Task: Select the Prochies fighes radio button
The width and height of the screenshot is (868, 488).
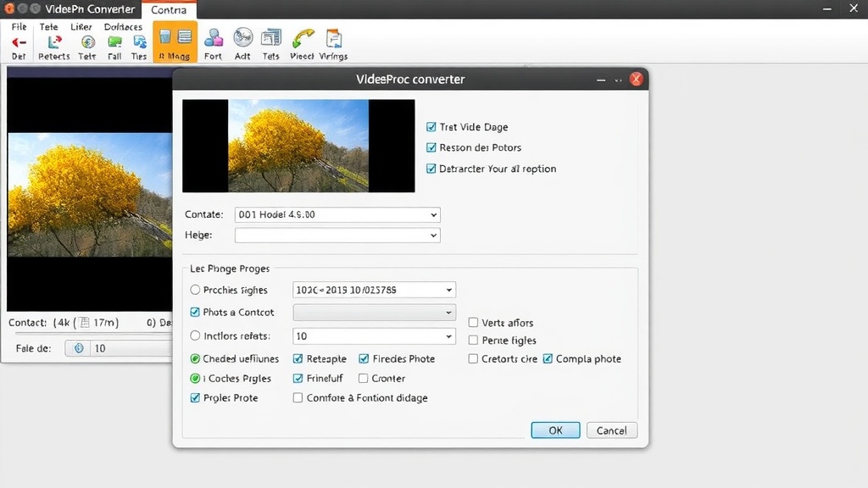Action: [x=196, y=290]
